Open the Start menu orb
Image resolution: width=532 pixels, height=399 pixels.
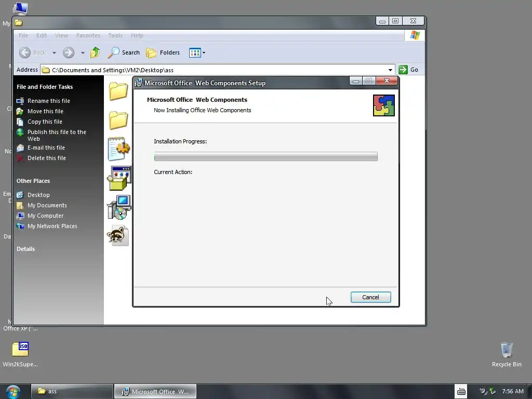[x=12, y=392]
